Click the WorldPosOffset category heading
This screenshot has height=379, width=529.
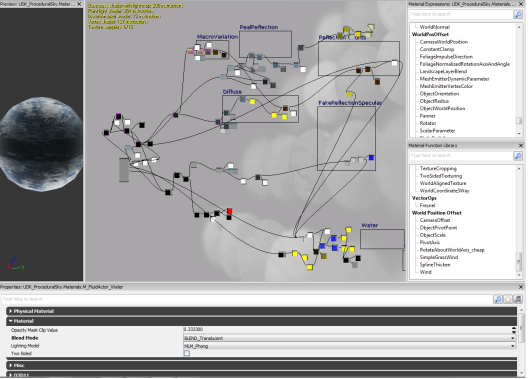430,34
